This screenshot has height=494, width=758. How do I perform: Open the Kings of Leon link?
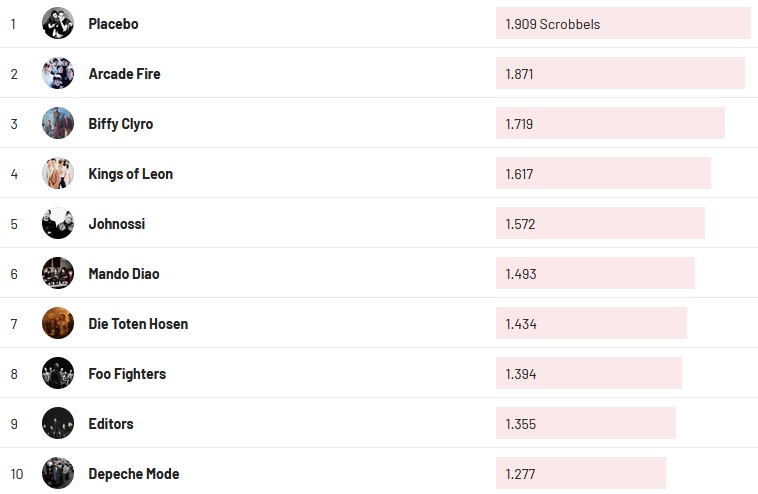click(130, 173)
